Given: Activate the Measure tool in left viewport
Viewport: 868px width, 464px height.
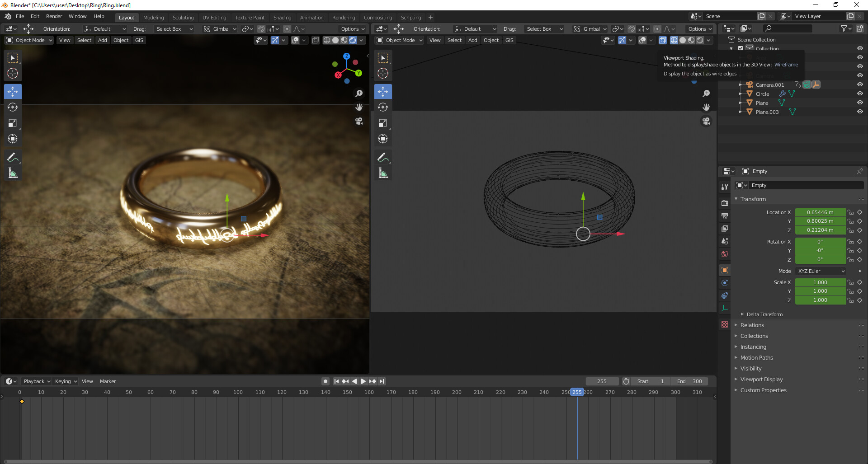Looking at the screenshot, I should pos(13,173).
